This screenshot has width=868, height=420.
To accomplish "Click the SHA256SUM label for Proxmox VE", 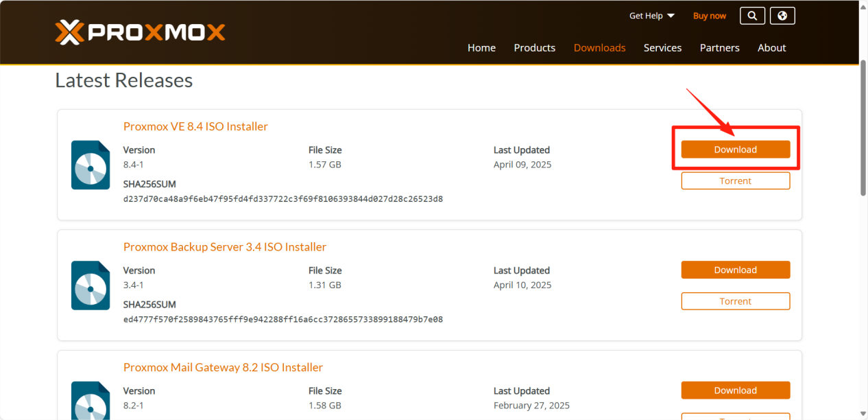I will (149, 184).
